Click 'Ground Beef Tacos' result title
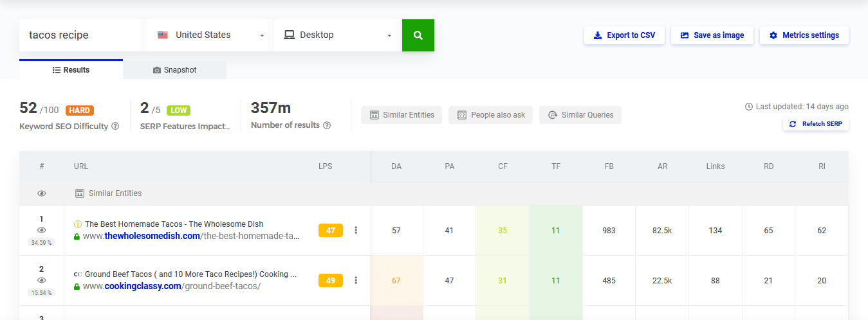The image size is (868, 320). coord(190,274)
